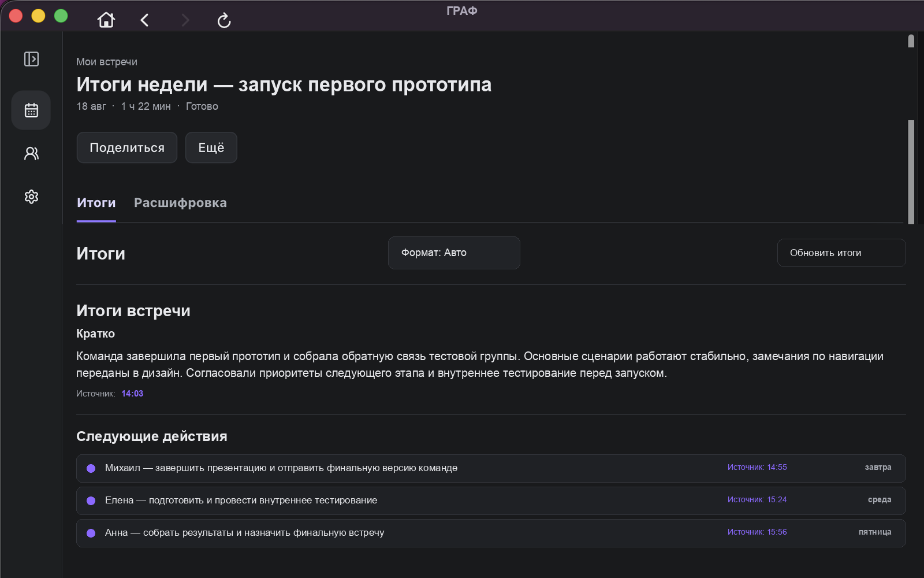The image size is (924, 578).
Task: Click purple dot beside Елена task
Action: coord(91,501)
